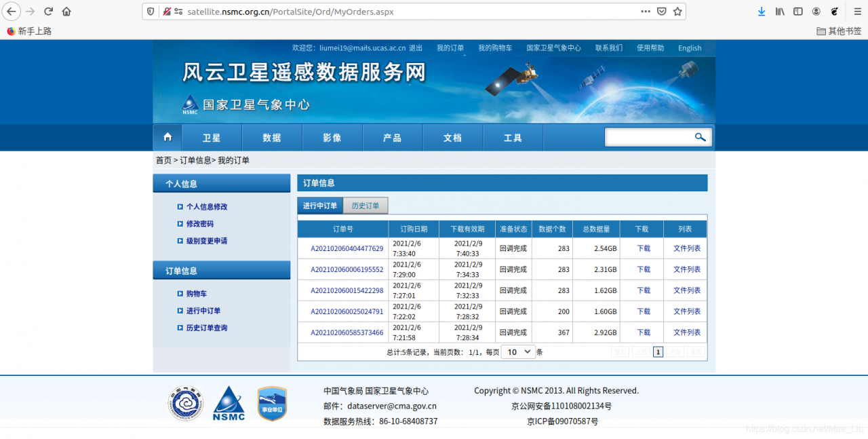
Task: Go back with the browser back arrow
Action: [12, 12]
